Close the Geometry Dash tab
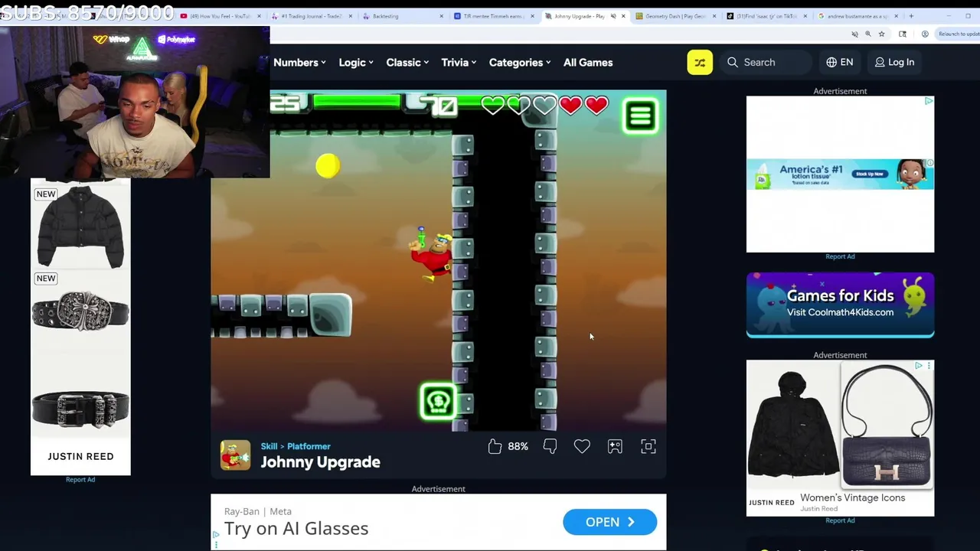Screen dimensions: 980x551 (x=714, y=16)
